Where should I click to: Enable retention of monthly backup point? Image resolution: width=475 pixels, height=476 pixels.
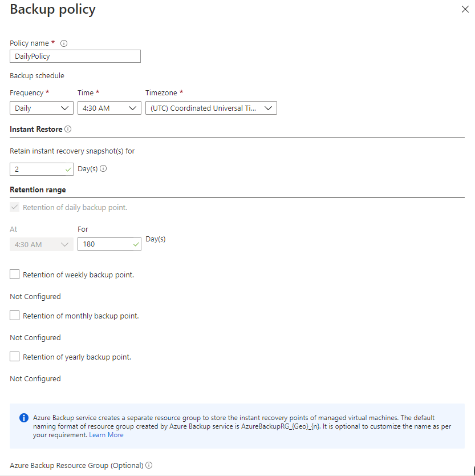click(x=15, y=316)
